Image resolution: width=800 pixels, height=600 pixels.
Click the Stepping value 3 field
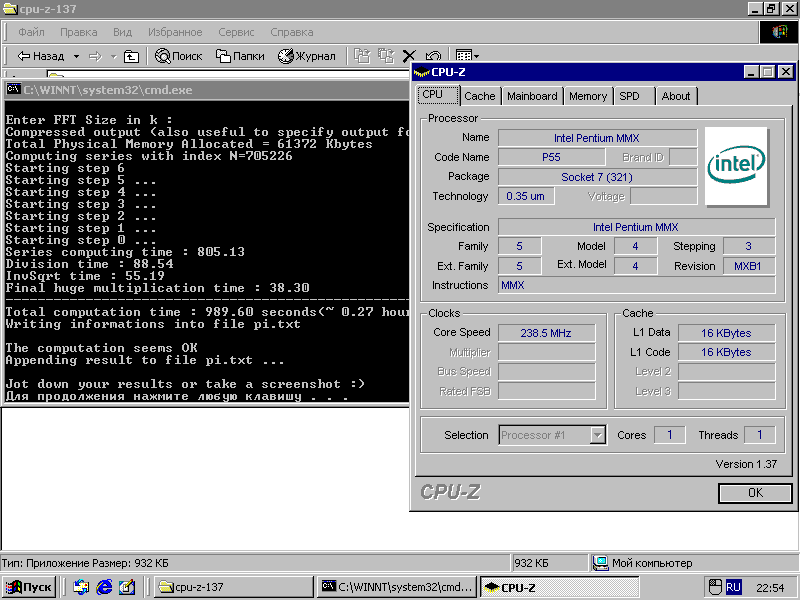click(749, 246)
